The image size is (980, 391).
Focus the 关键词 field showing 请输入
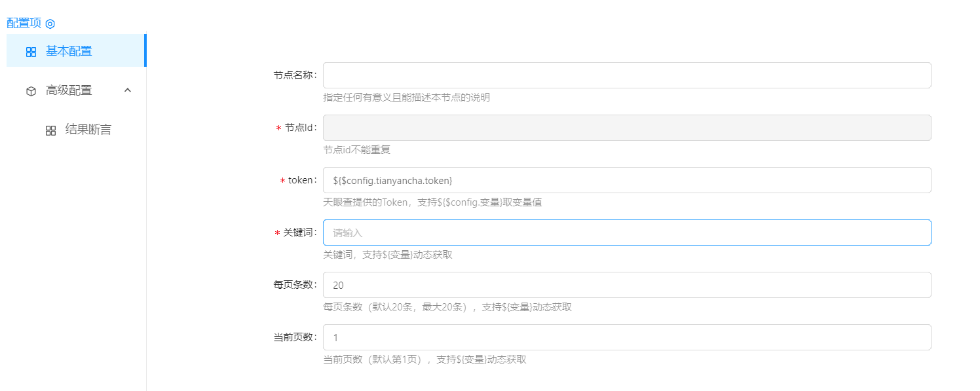(x=626, y=233)
